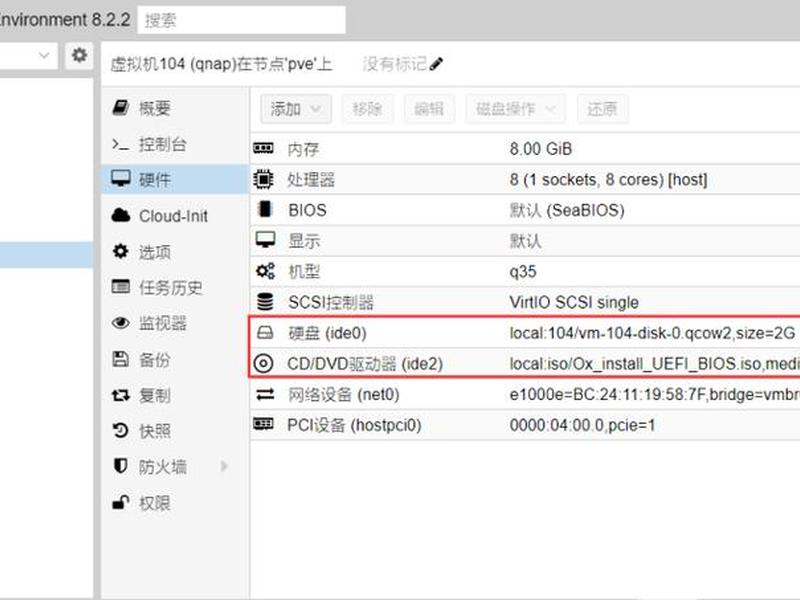Open the 概要 tab
Screen dimensions: 800x600
pos(174,108)
